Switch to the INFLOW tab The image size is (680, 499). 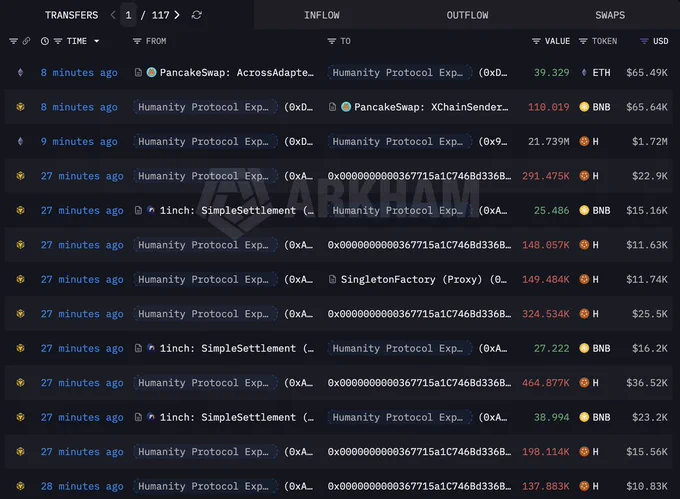tap(322, 15)
